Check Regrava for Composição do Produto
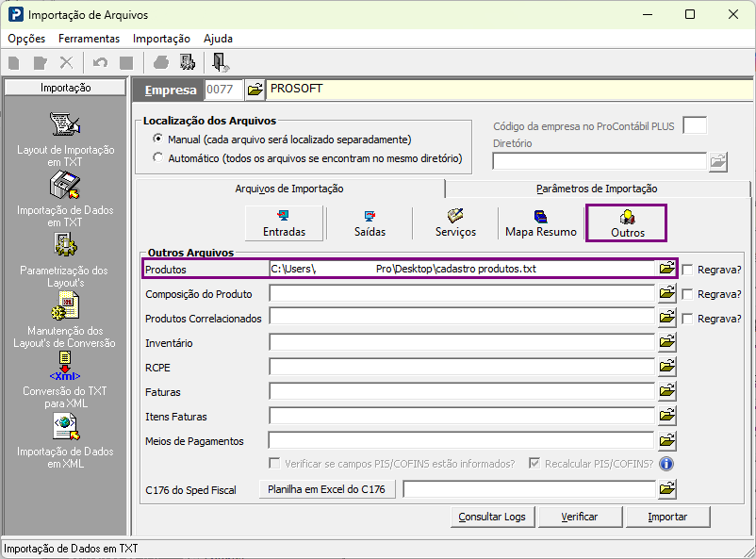This screenshot has height=559, width=756. 688,294
